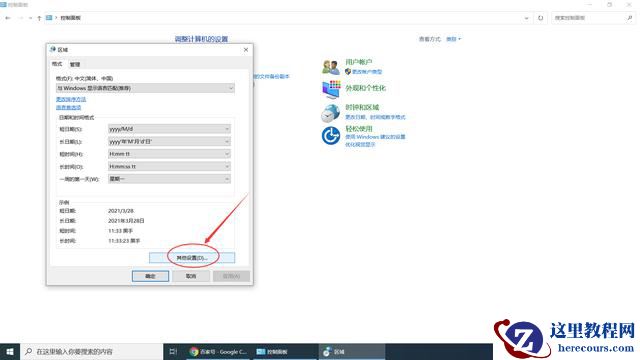640x360 pixels.
Task: Expand the 短日期 format dropdown
Action: click(169, 129)
